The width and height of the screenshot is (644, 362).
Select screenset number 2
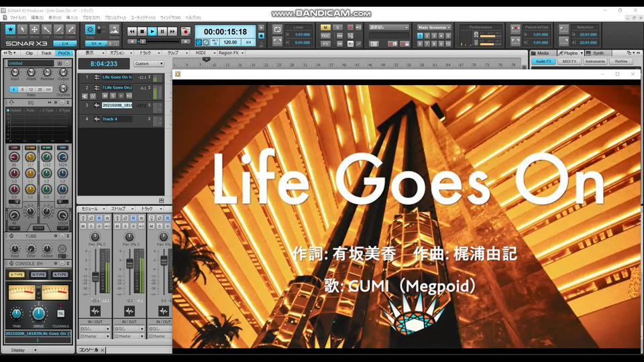coord(427,36)
